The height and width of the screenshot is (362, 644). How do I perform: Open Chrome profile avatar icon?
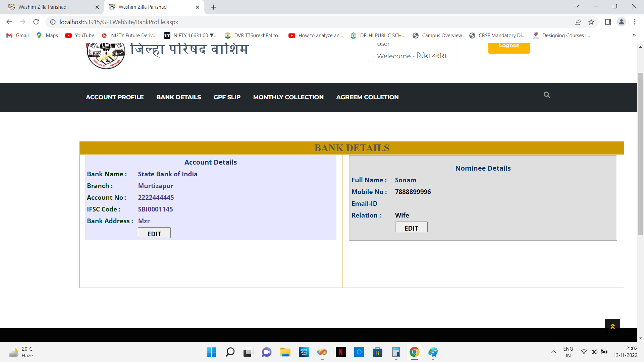621,22
